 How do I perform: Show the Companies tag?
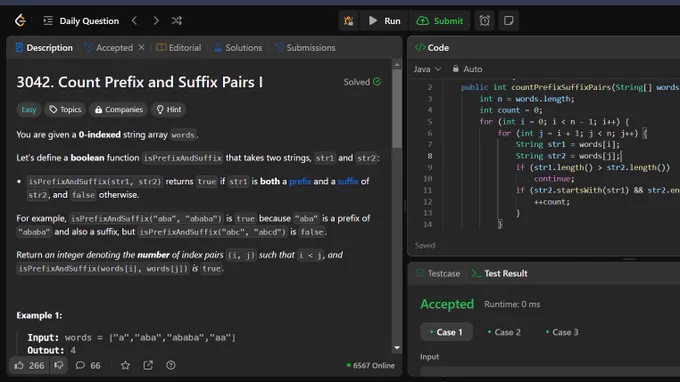tap(119, 109)
